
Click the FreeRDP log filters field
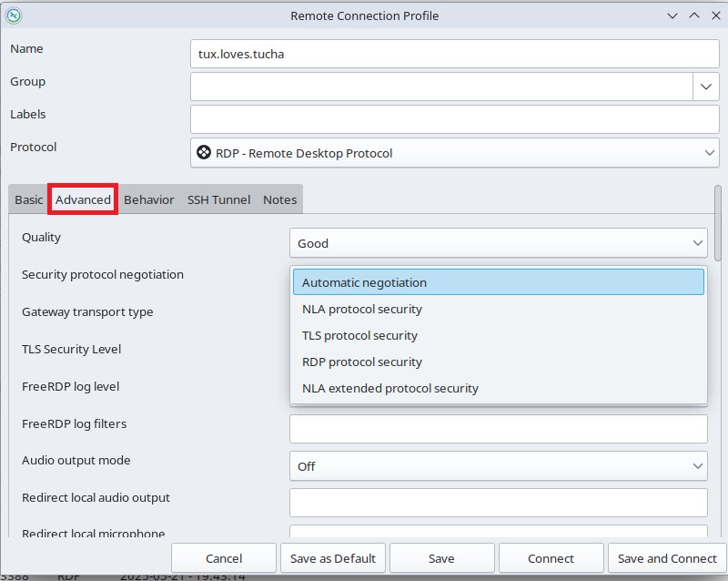(x=498, y=429)
